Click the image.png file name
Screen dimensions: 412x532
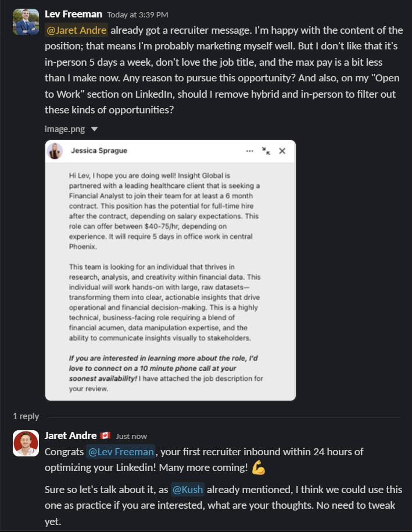tap(65, 129)
